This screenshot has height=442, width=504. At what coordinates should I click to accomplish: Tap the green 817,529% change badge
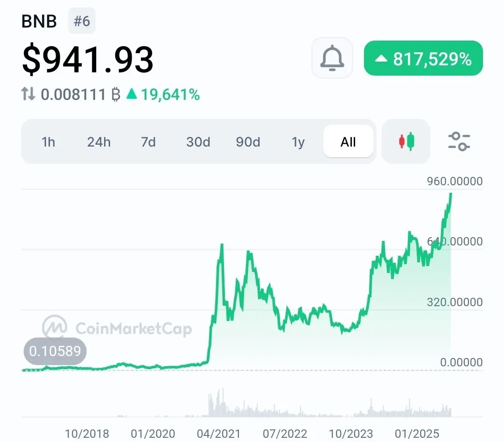coord(423,58)
